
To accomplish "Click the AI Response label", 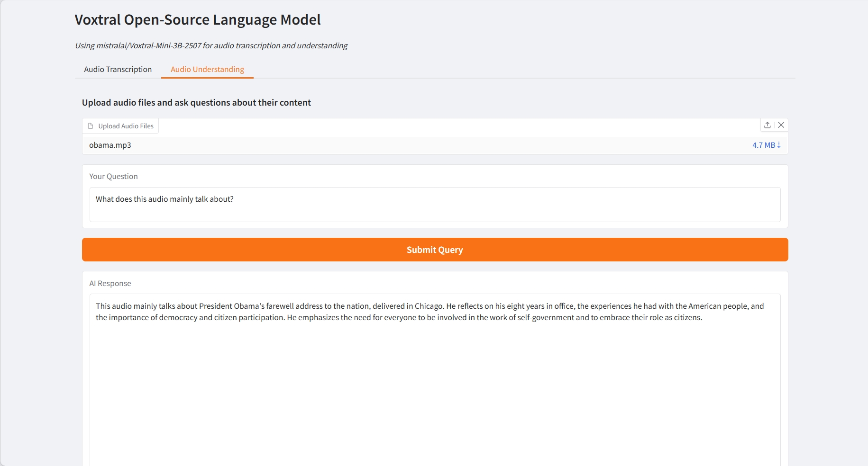I will pos(110,283).
